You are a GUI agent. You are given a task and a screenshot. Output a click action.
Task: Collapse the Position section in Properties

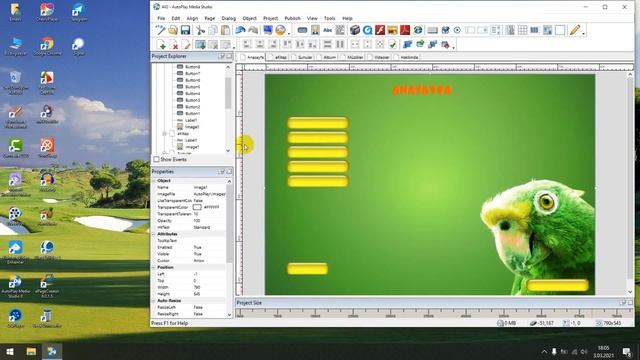click(x=154, y=267)
